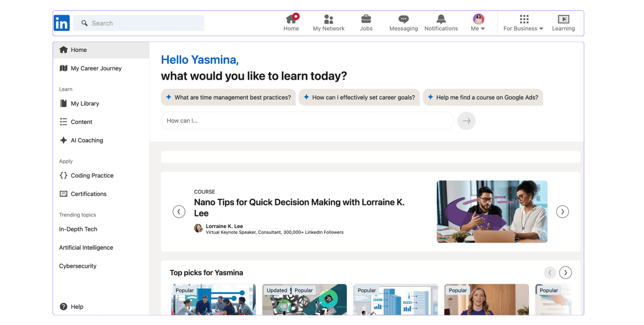Ask about time management best practices
Image resolution: width=644 pixels, height=325 pixels.
coord(228,97)
